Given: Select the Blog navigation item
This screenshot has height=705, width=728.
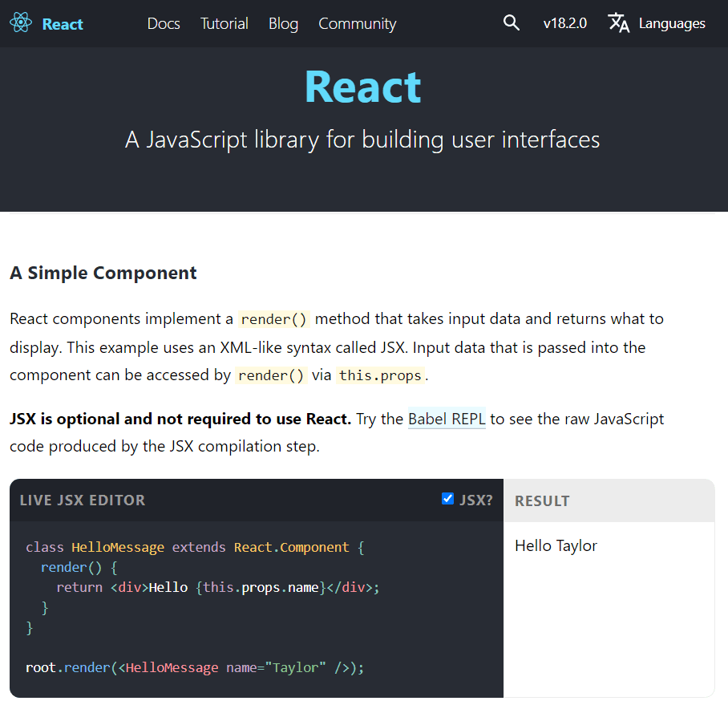Looking at the screenshot, I should coord(283,23).
